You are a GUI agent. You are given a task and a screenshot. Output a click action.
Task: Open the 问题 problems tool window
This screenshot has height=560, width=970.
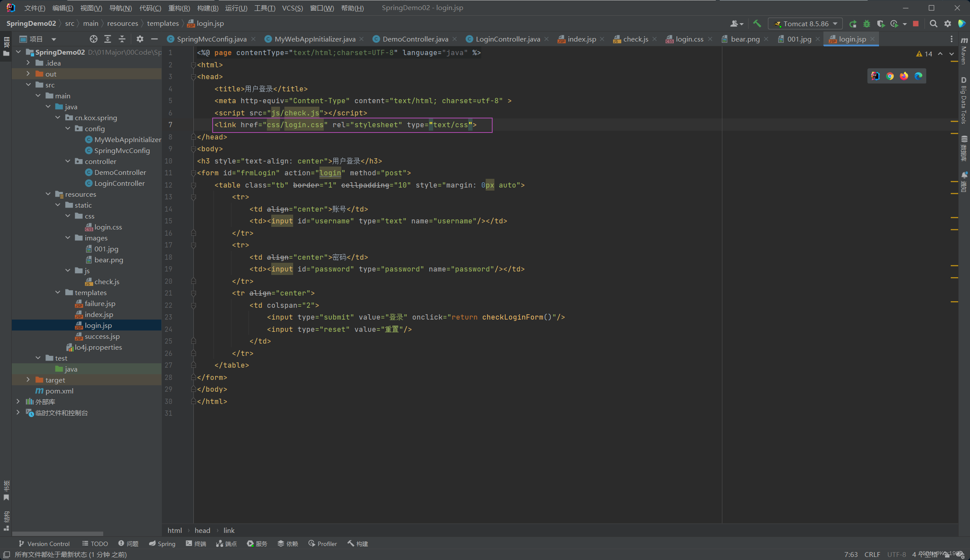pos(128,543)
